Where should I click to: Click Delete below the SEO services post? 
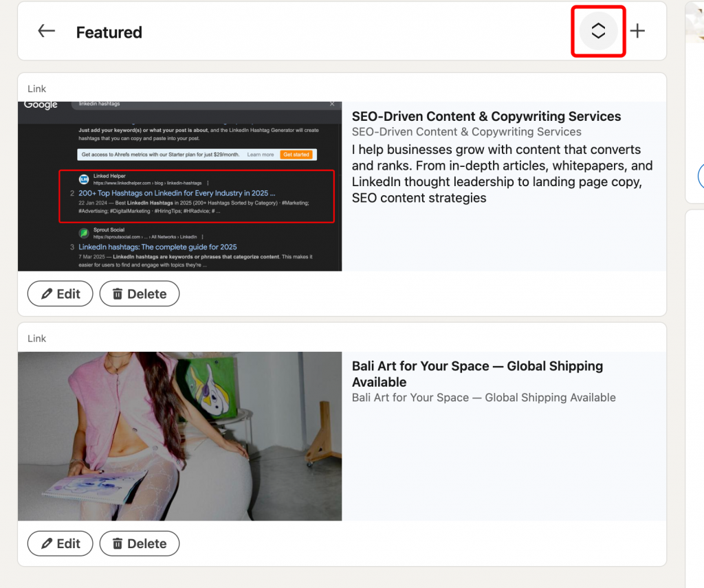coord(140,293)
